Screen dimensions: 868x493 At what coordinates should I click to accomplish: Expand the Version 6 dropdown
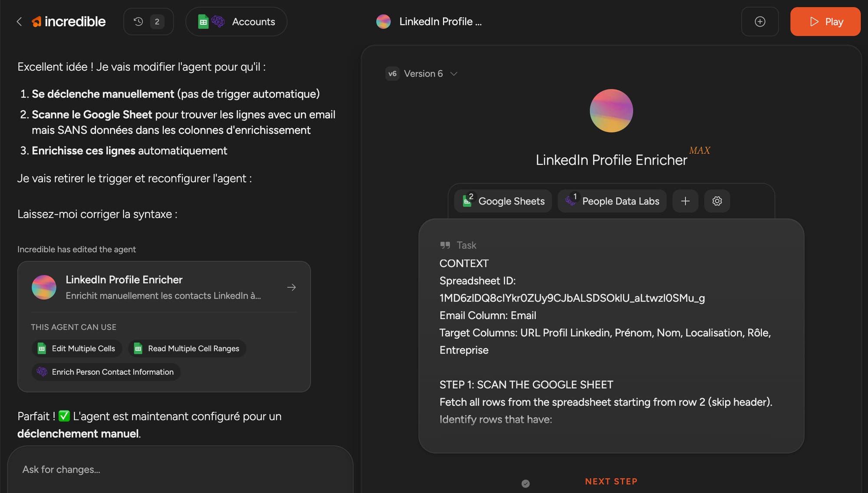[x=422, y=74]
